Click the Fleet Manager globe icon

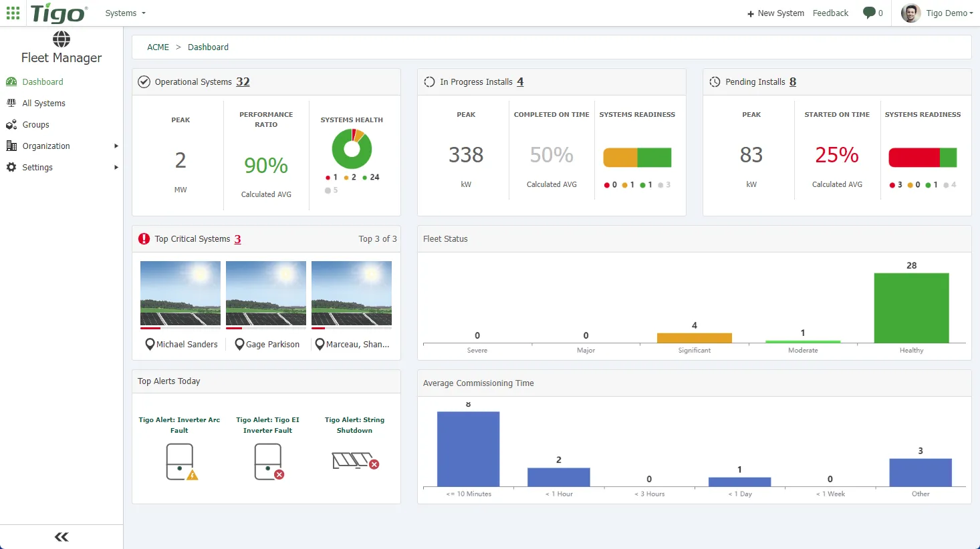click(61, 38)
